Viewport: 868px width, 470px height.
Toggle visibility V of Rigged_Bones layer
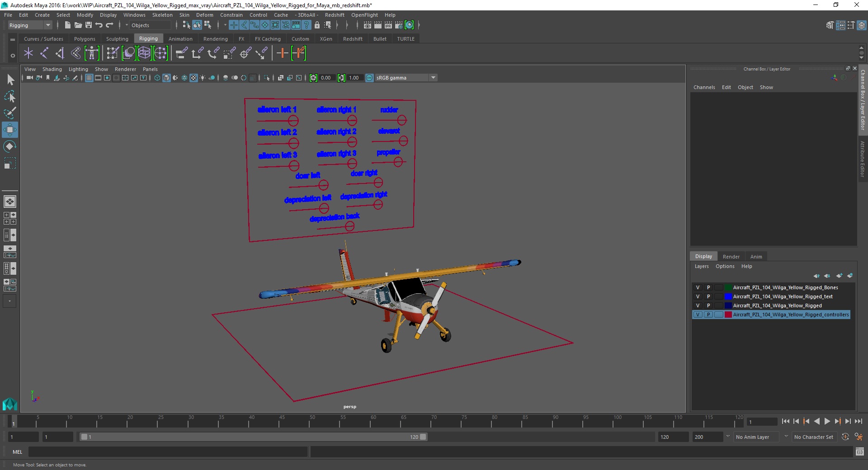click(698, 287)
